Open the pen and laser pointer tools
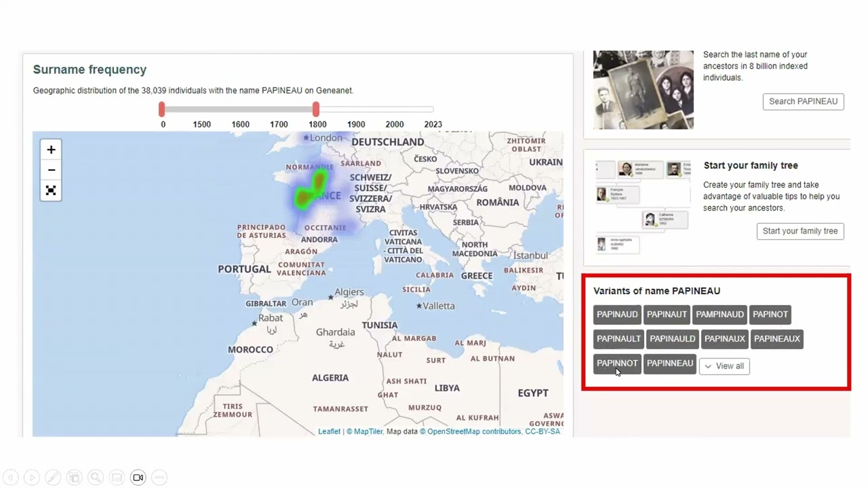This screenshot has width=868, height=488. click(x=53, y=477)
